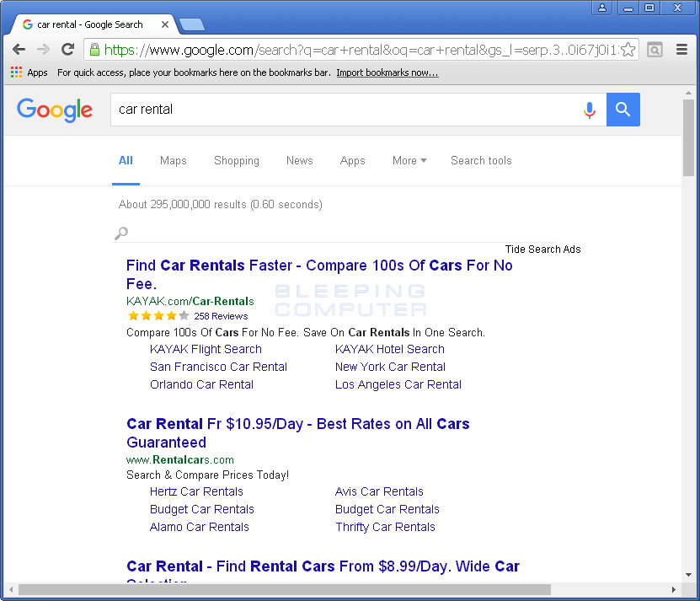This screenshot has height=601, width=700.
Task: Open Search tools
Action: 481,160
